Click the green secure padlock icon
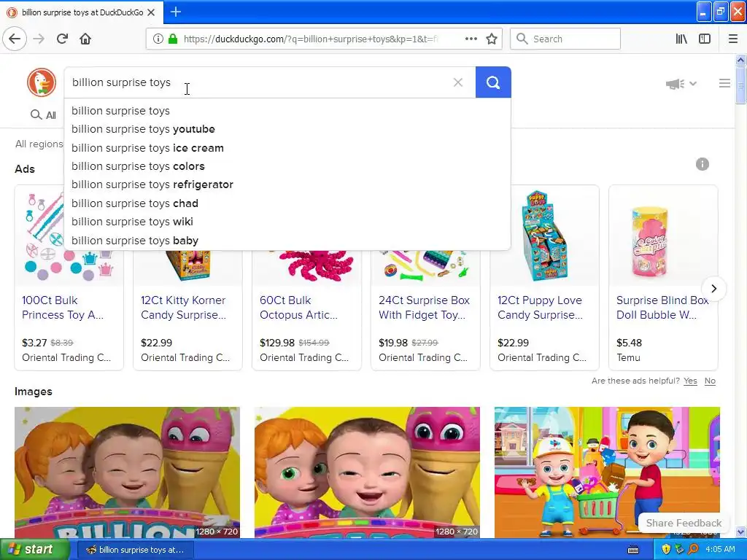 172,39
